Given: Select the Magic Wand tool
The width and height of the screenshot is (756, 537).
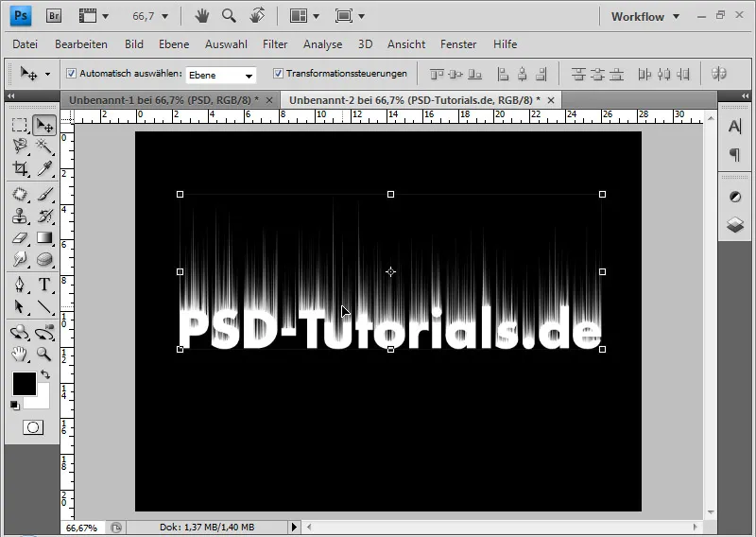Looking at the screenshot, I should 44,147.
